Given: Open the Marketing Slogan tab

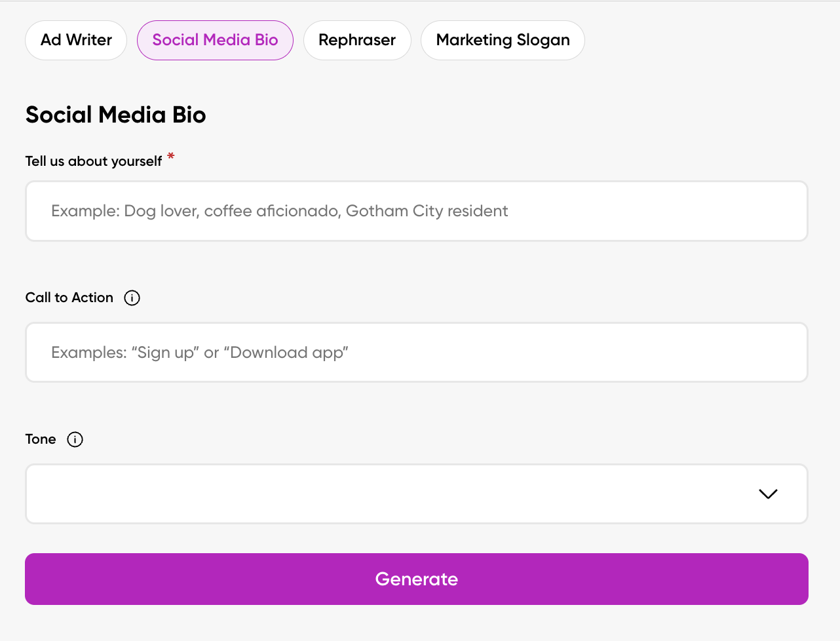Looking at the screenshot, I should click(x=503, y=40).
